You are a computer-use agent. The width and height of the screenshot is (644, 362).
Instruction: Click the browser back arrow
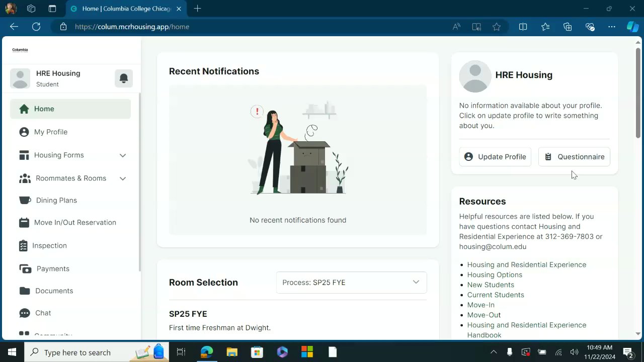tap(14, 27)
